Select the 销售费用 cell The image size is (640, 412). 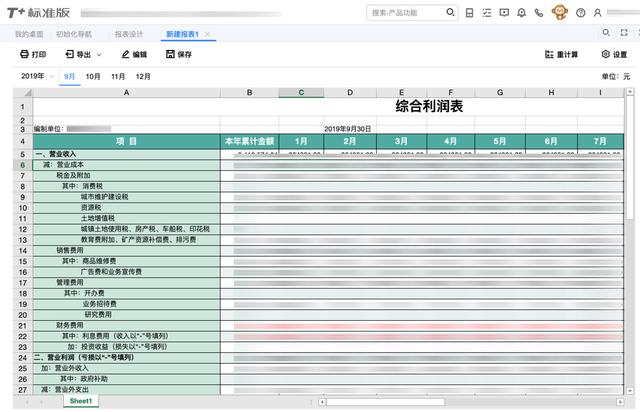127,250
